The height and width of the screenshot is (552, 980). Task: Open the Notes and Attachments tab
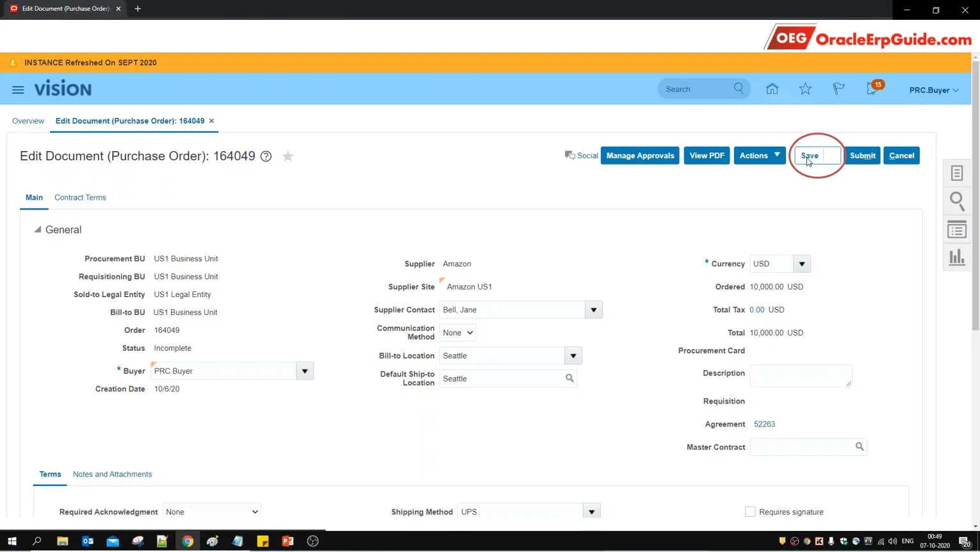[x=112, y=474]
